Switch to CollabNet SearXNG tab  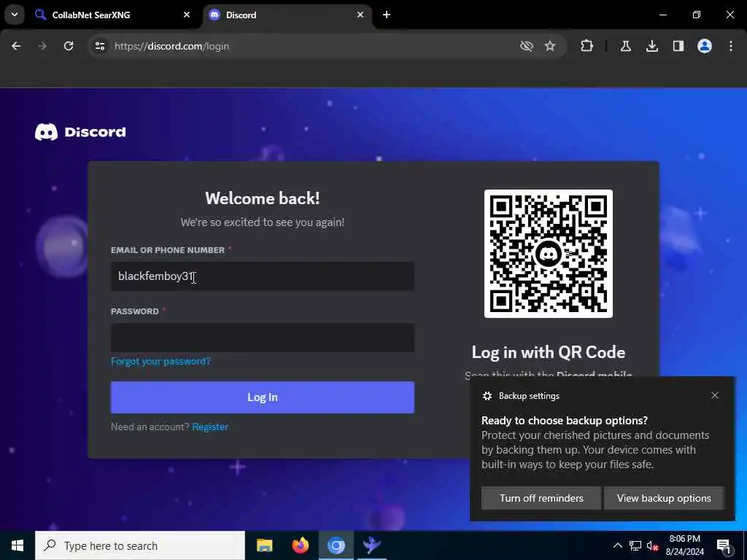point(112,15)
